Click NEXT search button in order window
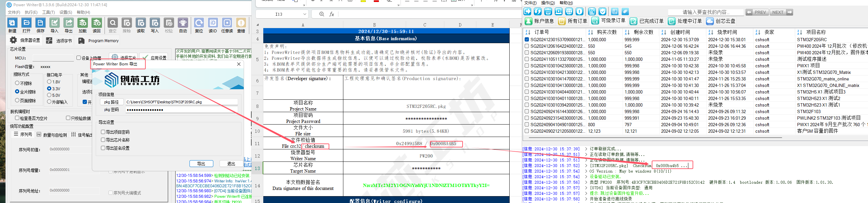The image size is (868, 203). pos(781,12)
